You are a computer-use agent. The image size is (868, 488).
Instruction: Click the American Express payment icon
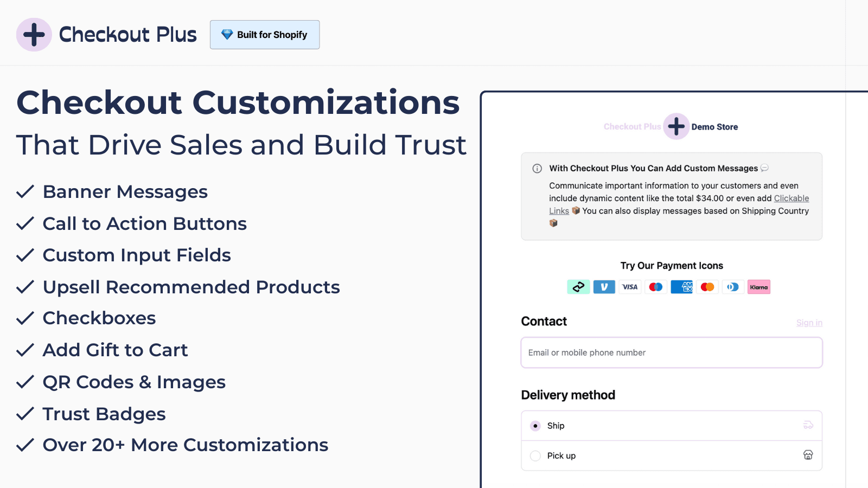click(681, 287)
